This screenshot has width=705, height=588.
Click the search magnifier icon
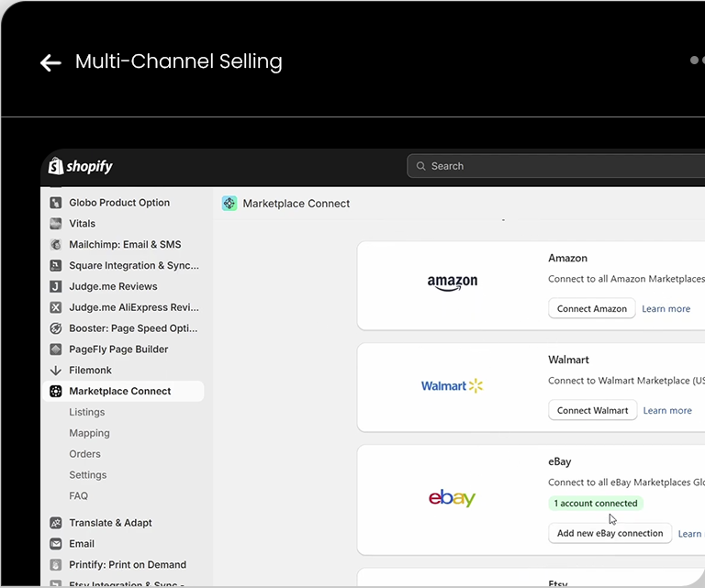click(x=420, y=166)
